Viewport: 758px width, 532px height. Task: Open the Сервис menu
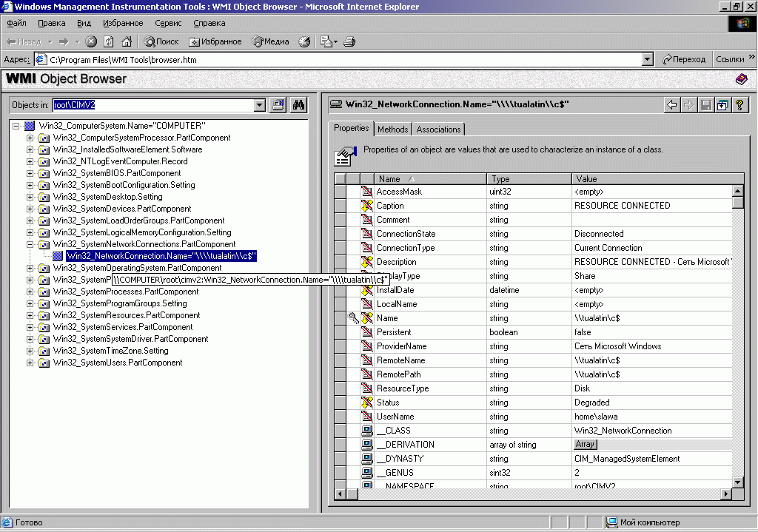(168, 23)
